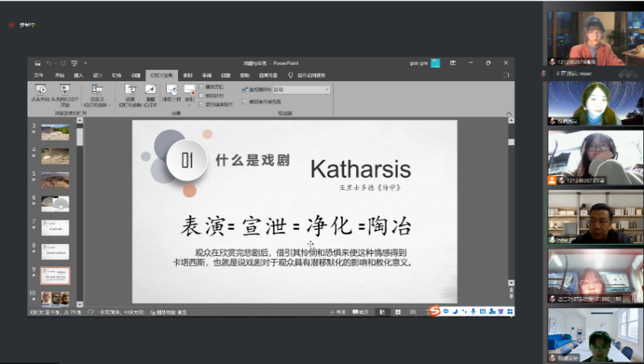Toggle the Play Narrations checkbox

click(201, 87)
